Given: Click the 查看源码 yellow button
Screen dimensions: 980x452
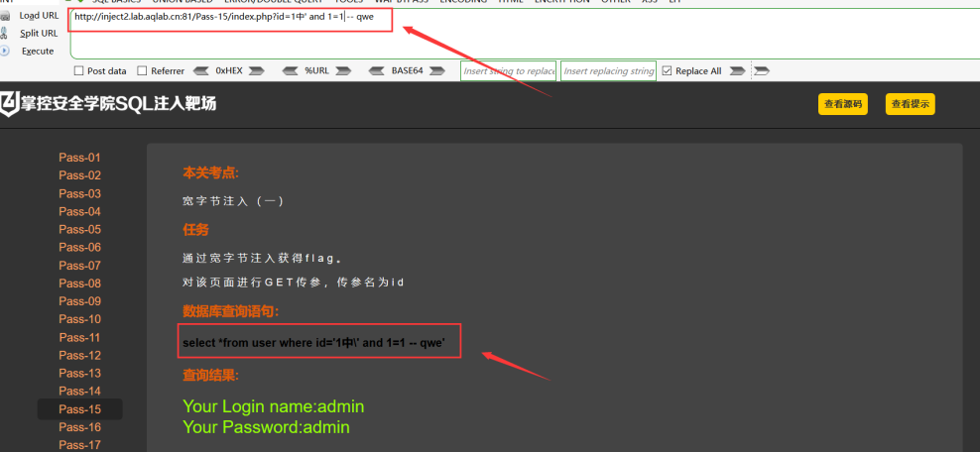Looking at the screenshot, I should pos(843,104).
